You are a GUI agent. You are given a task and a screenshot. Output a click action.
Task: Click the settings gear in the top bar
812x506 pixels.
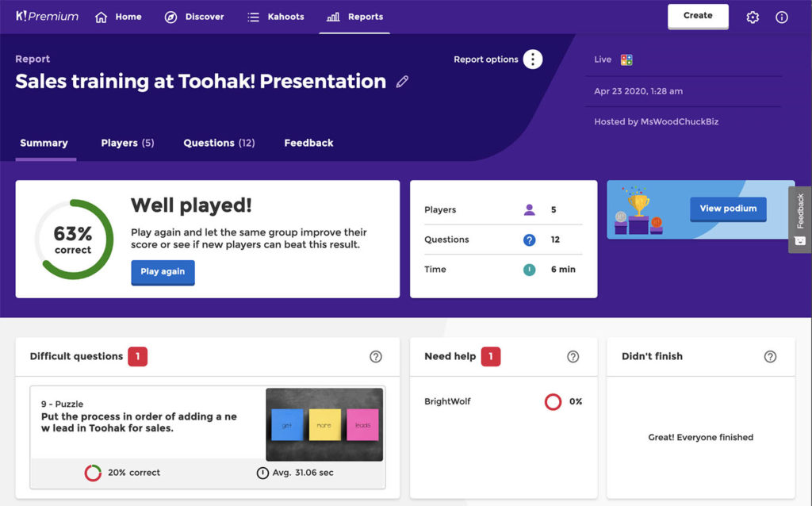[x=752, y=16]
